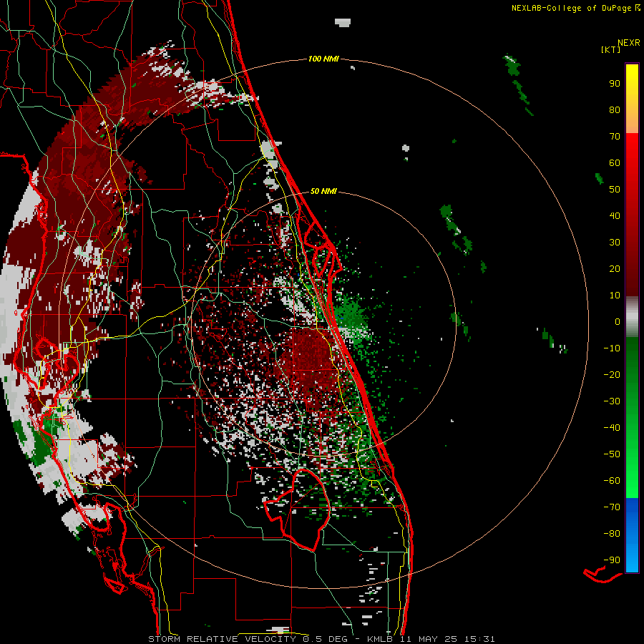The width and height of the screenshot is (644, 644).
Task: Click the 100 NMI range ring label
Action: tap(323, 59)
